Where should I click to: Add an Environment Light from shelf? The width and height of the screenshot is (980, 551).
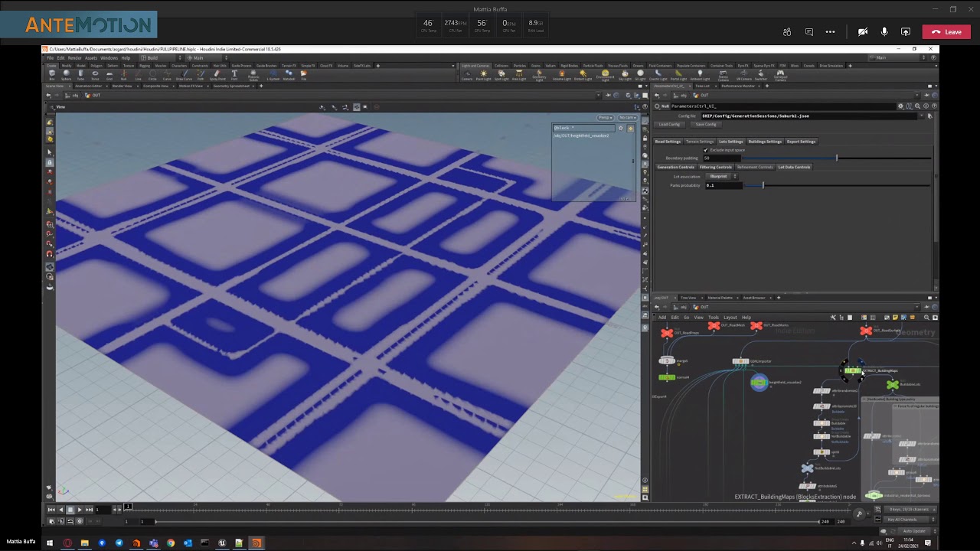coord(605,76)
